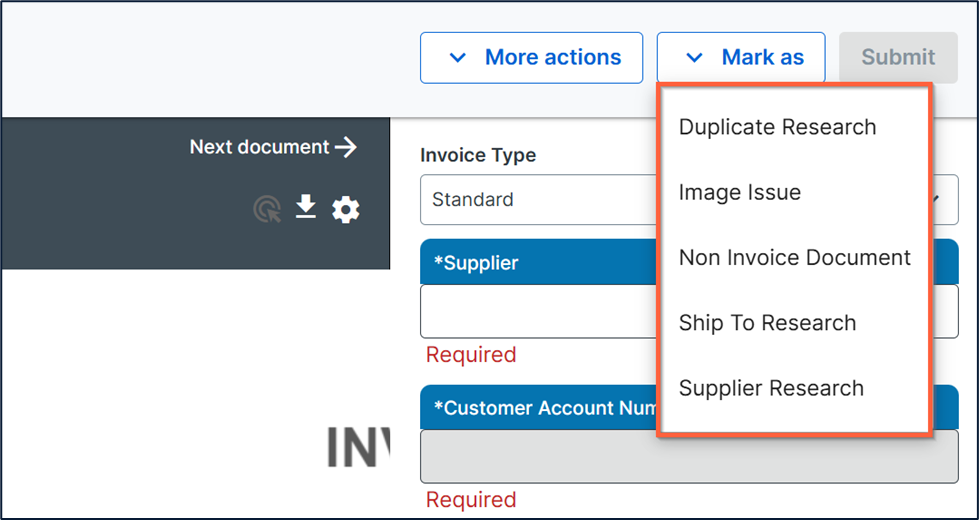The width and height of the screenshot is (979, 520).
Task: Click the Required message under Supplier
Action: pos(471,355)
